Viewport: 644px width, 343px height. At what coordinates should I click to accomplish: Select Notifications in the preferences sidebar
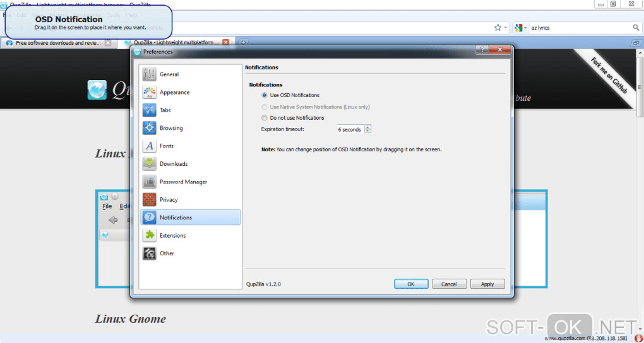(x=190, y=218)
